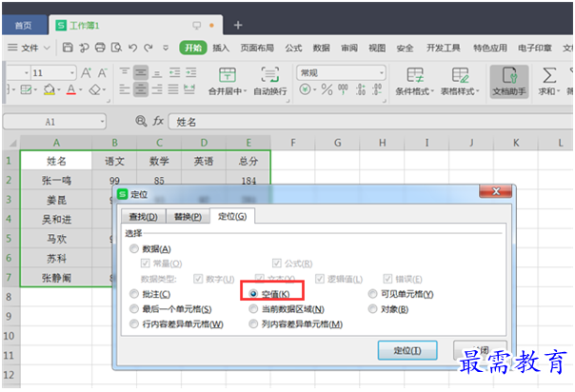
Task: Expand the 求和 dropdown
Action: pyautogui.click(x=558, y=91)
